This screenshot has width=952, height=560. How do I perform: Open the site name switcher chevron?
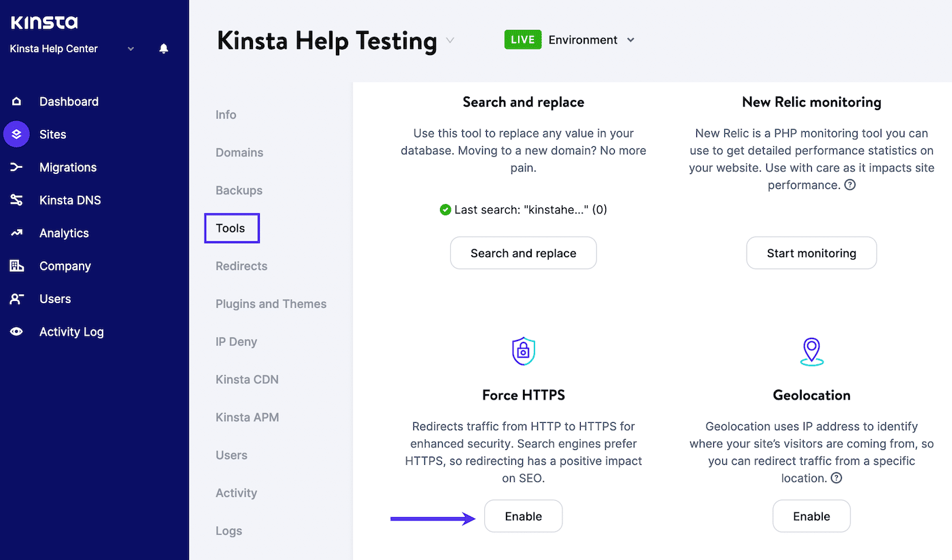click(449, 41)
